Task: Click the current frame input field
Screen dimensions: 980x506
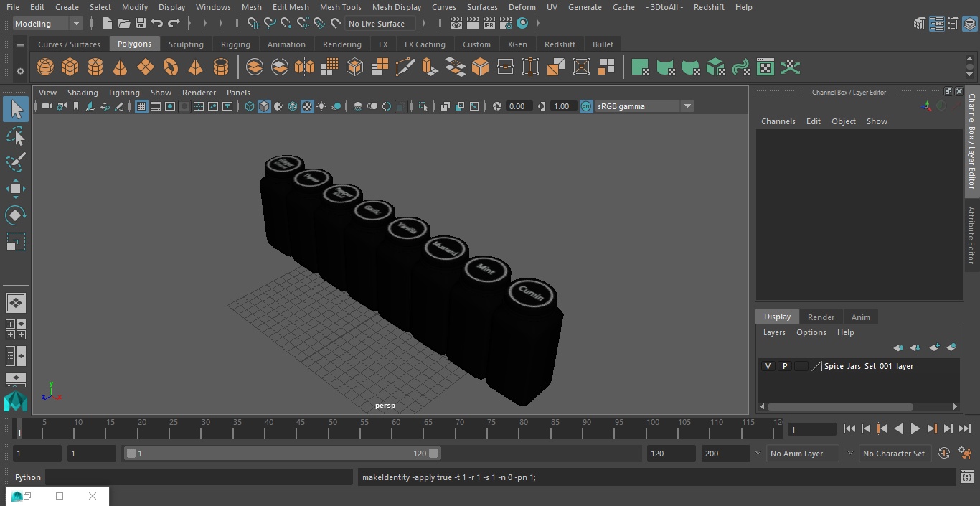Action: click(x=811, y=429)
